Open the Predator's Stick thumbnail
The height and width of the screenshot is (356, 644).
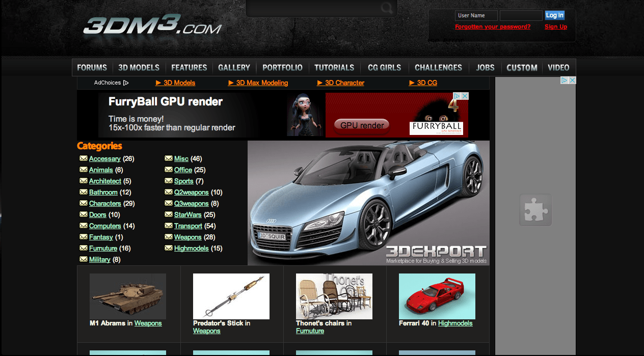coord(231,296)
